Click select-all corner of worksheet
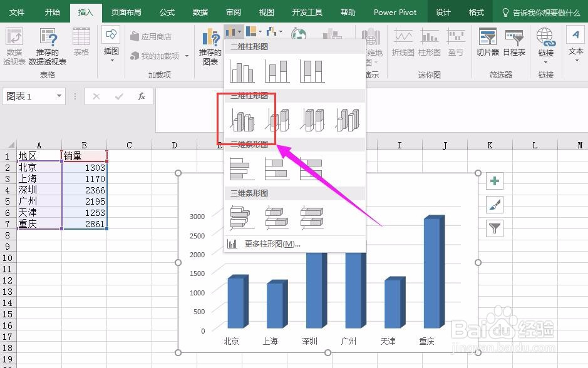588x368 pixels. [8, 145]
